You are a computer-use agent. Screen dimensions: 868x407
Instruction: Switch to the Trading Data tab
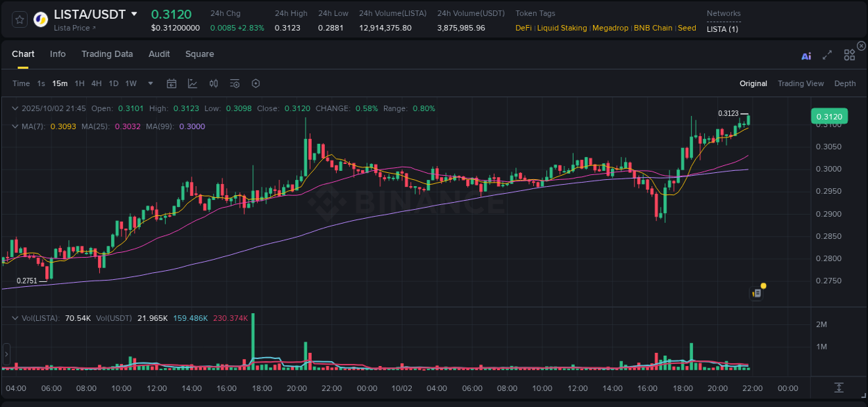point(107,53)
